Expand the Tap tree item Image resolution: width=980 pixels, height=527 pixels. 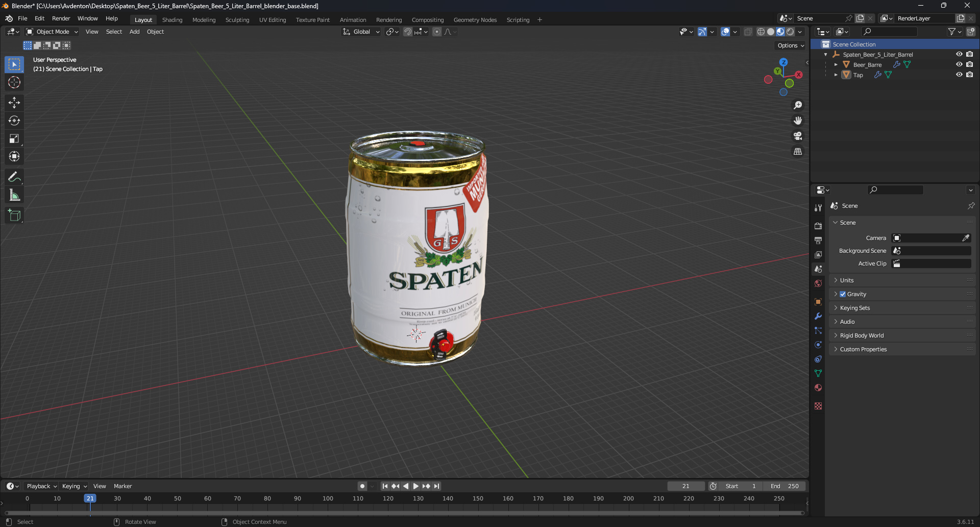click(836, 75)
